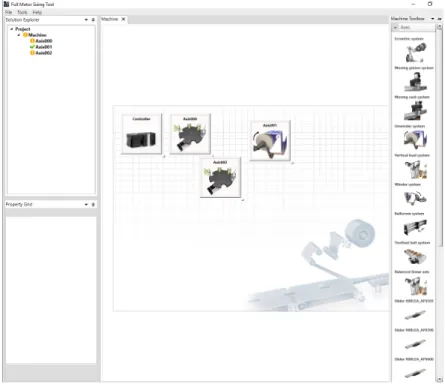Choose the Toothed belt system icon
The width and height of the screenshot is (445, 387).
tap(415, 257)
